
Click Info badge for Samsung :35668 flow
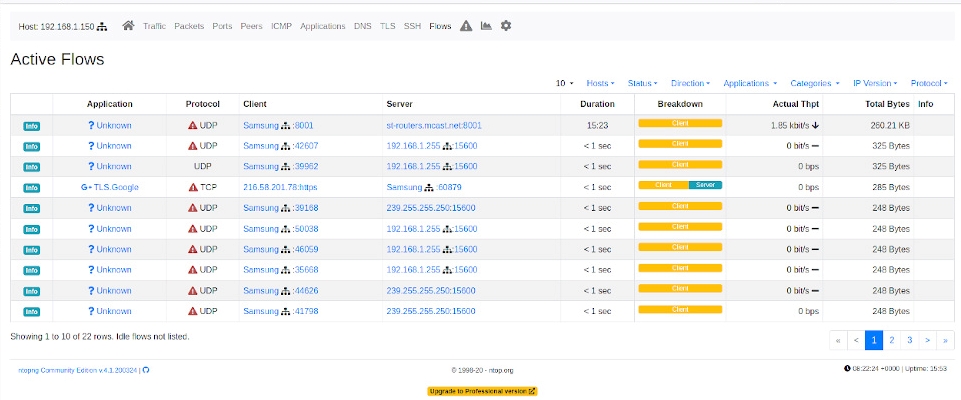point(31,270)
